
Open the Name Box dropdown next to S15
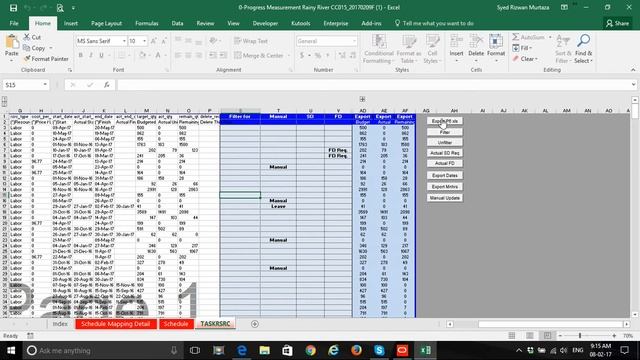pyautogui.click(x=45, y=85)
